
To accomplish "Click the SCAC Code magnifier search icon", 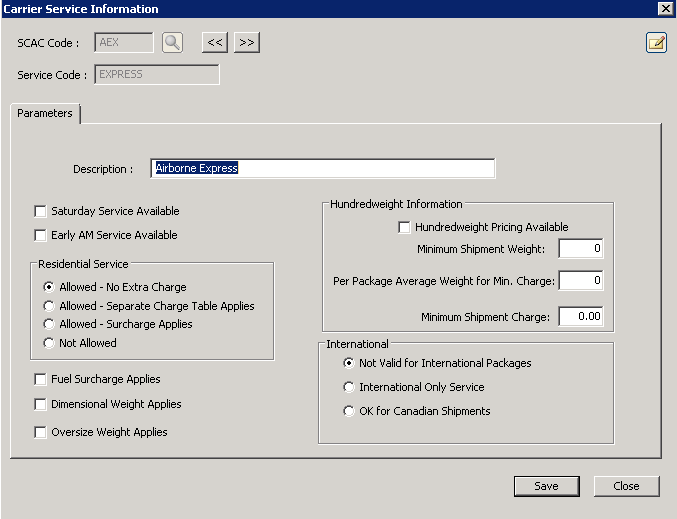I will [x=173, y=42].
